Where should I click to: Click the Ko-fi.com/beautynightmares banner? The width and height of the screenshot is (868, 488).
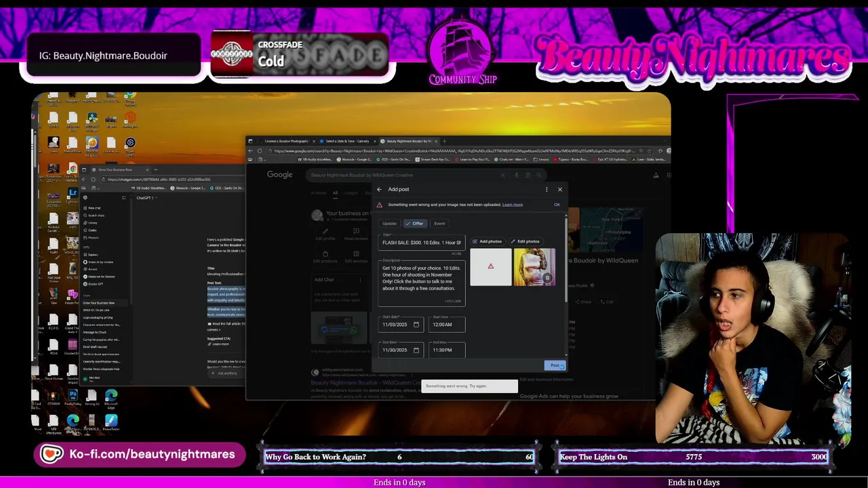[139, 454]
